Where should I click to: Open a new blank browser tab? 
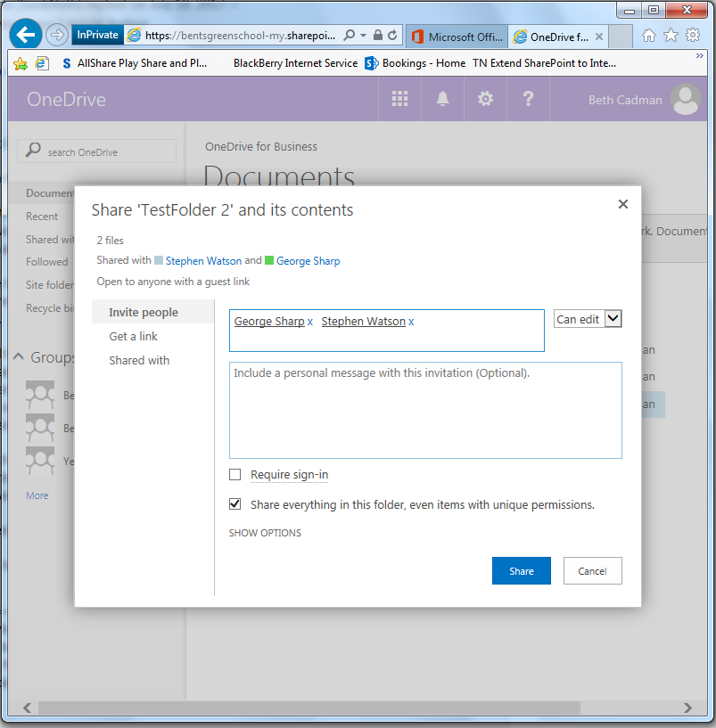click(621, 37)
